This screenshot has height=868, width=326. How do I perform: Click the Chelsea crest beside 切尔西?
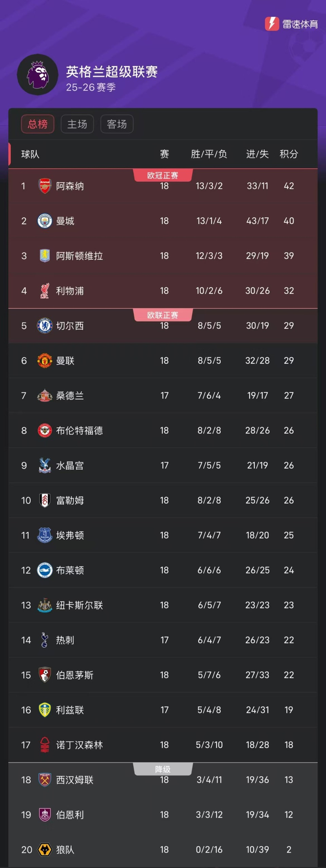coord(44,325)
